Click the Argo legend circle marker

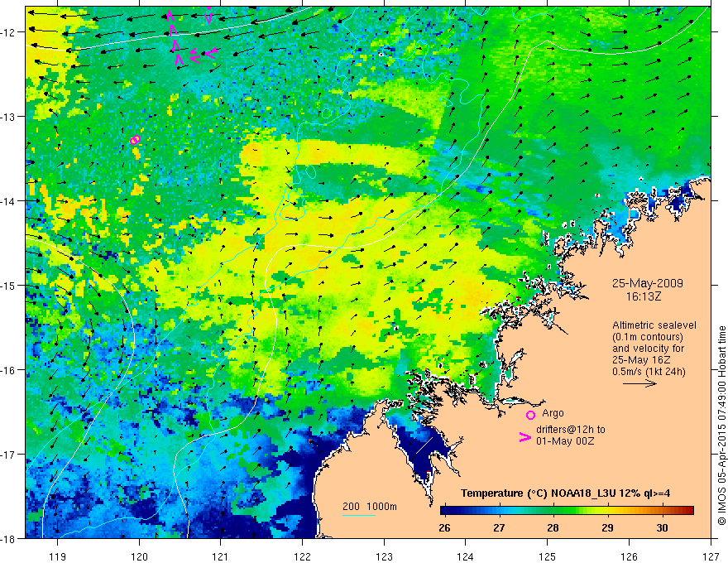coord(530,415)
